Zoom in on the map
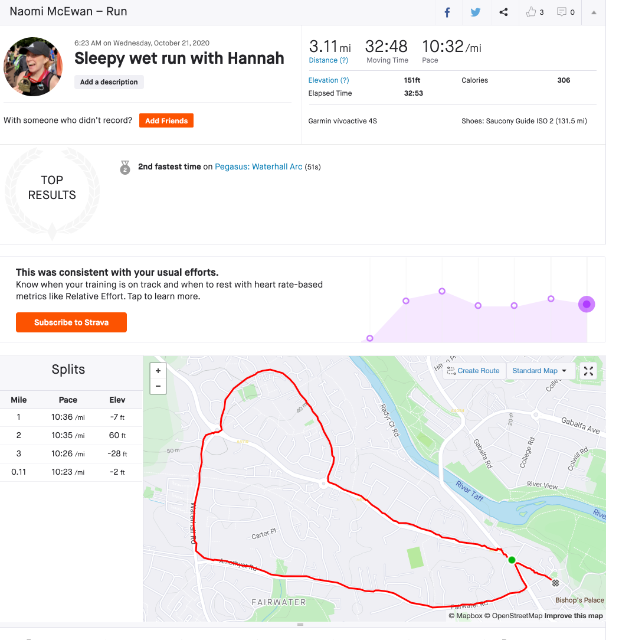This screenshot has width=619, height=640. click(x=158, y=370)
